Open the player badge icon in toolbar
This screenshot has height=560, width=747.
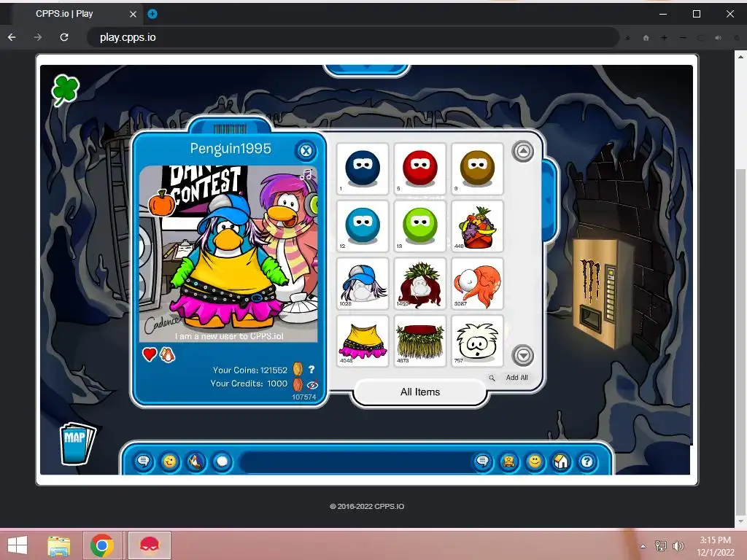click(508, 462)
